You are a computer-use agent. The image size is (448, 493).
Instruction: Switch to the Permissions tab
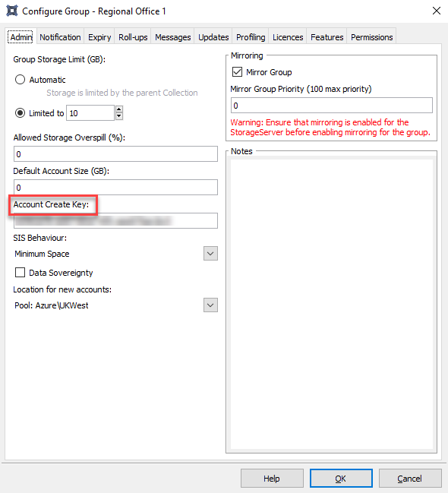pyautogui.click(x=371, y=37)
